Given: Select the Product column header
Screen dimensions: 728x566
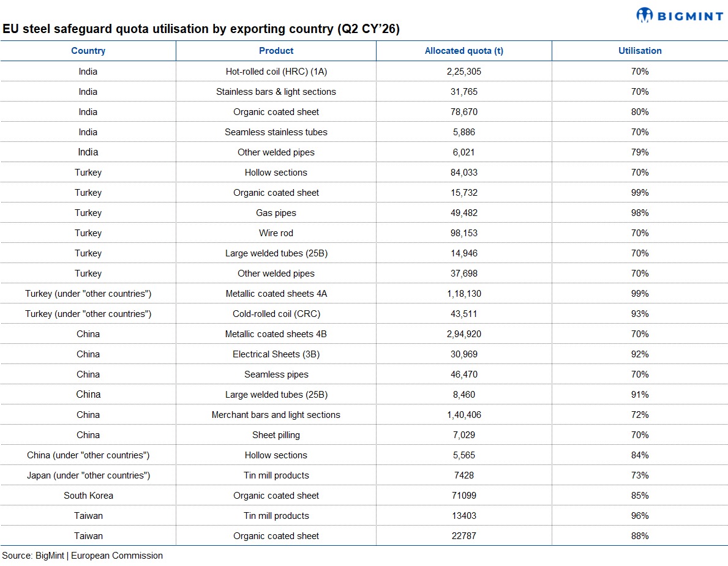Looking at the screenshot, I should click(x=276, y=51).
